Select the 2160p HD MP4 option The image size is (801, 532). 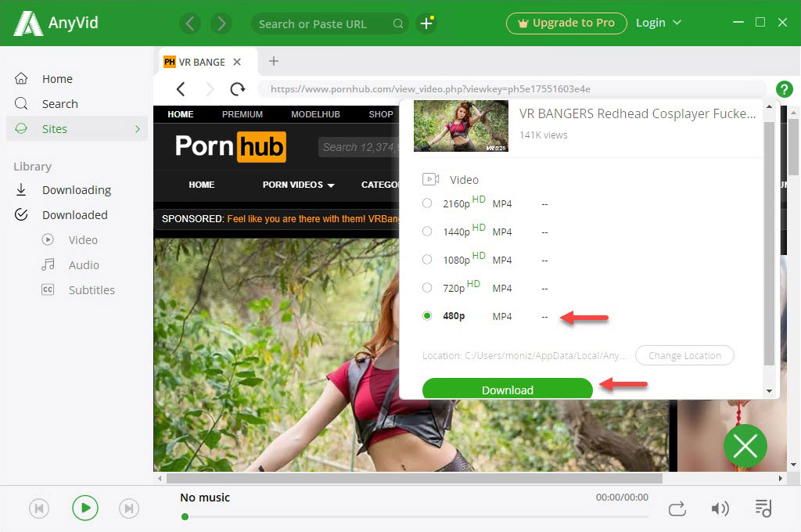427,203
